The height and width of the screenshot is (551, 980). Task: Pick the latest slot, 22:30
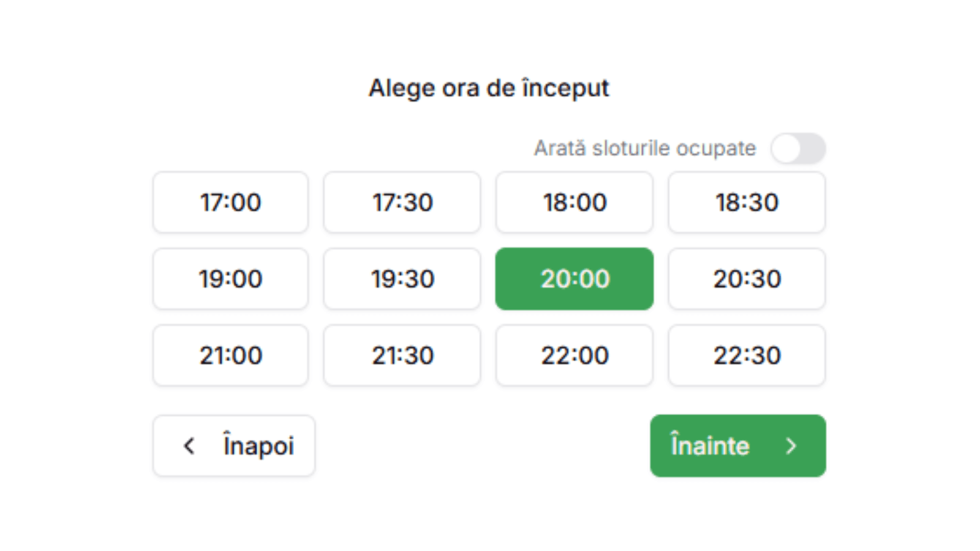coord(747,356)
